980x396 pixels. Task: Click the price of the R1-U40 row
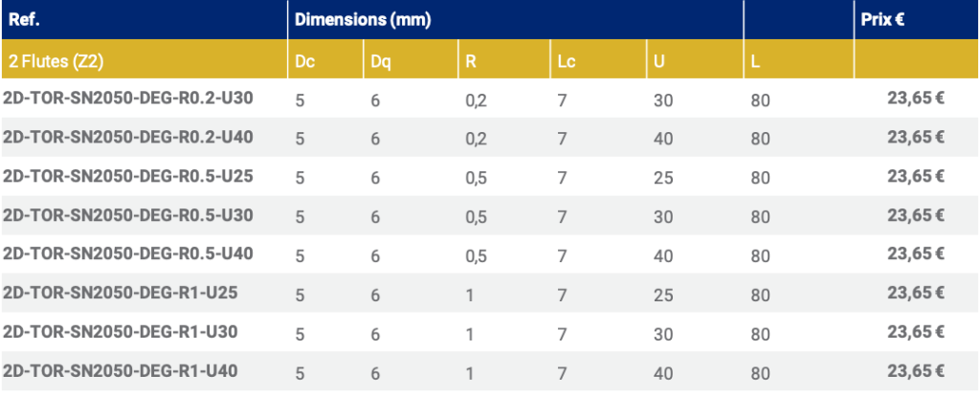916,371
